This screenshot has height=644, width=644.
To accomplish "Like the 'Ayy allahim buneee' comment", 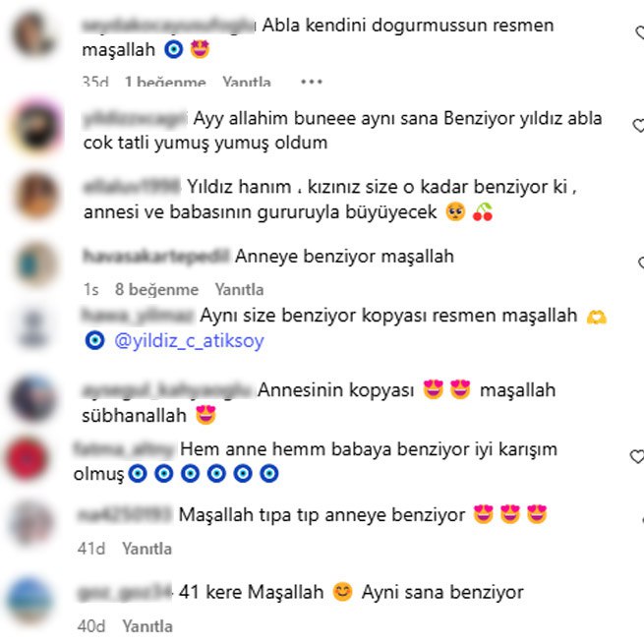I will [639, 126].
